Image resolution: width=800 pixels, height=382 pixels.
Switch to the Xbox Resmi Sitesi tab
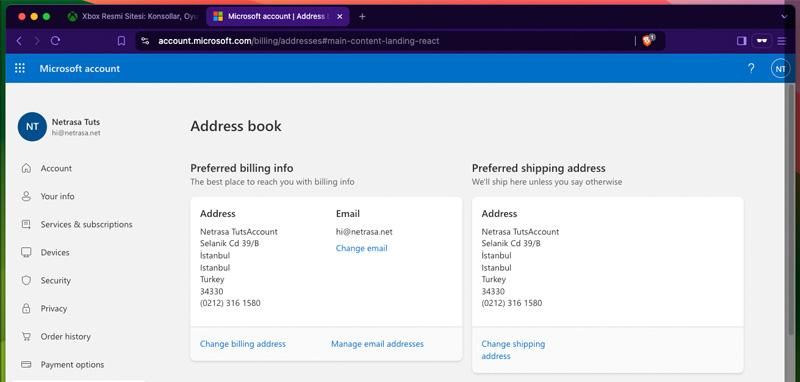coord(133,16)
